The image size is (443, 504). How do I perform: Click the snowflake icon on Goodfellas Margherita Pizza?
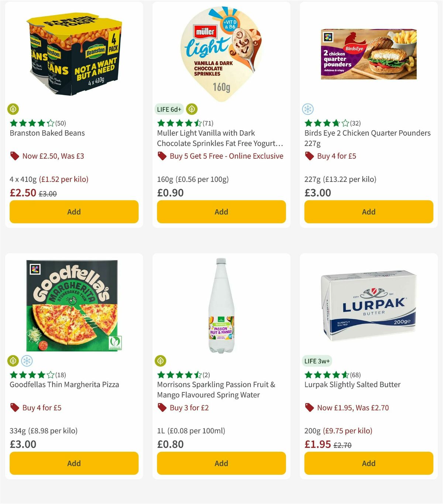pos(26,360)
